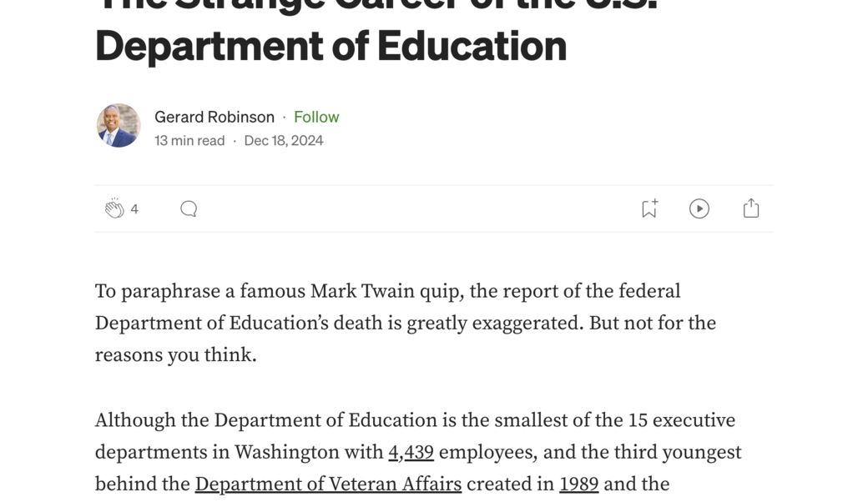Click the line 'reasons you think.'
The height and width of the screenshot is (502, 868).
coord(175,355)
